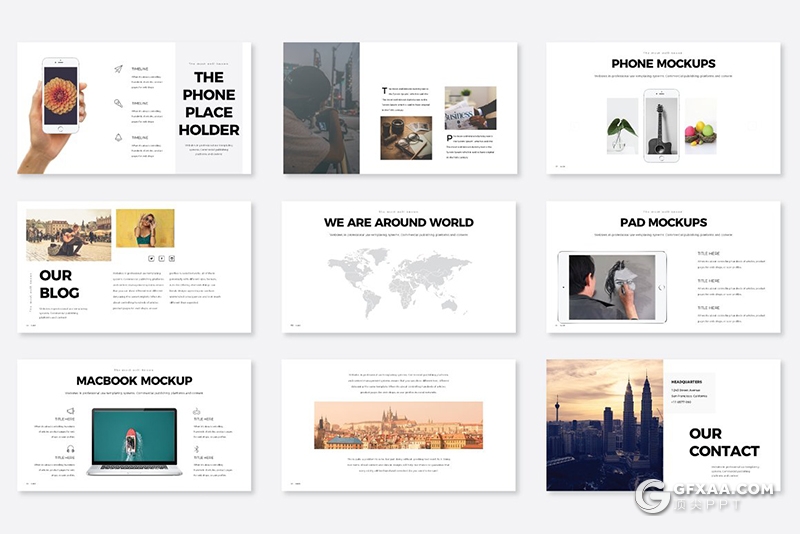The width and height of the screenshot is (800, 534).
Task: Select the woman in sunglasses yellow photo
Action: click(145, 228)
